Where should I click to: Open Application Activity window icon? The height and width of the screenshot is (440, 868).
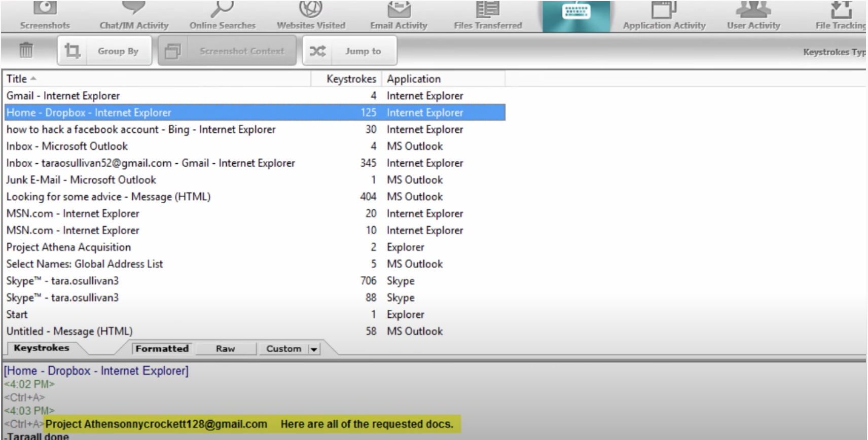(x=664, y=9)
